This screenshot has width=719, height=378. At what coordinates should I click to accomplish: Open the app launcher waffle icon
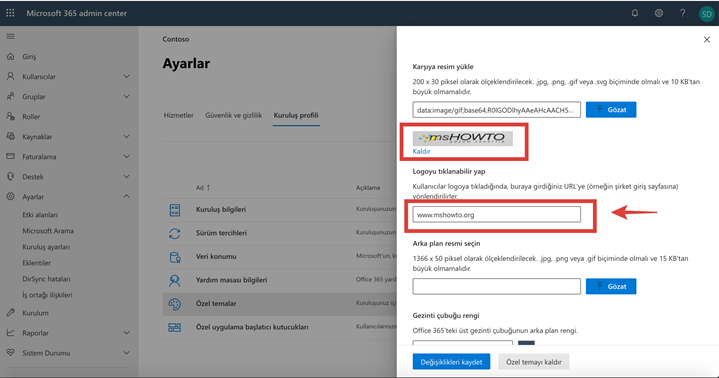coord(10,13)
